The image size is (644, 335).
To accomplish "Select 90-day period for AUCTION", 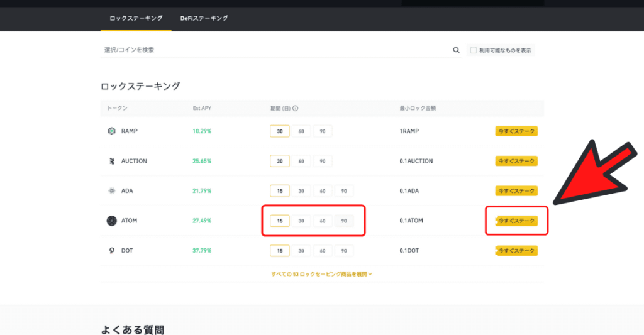I will point(323,161).
